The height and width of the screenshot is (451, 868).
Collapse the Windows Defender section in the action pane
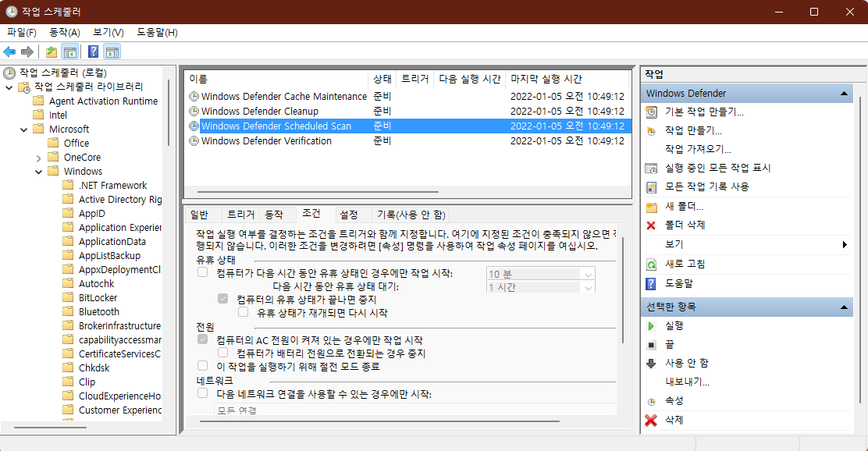[845, 93]
